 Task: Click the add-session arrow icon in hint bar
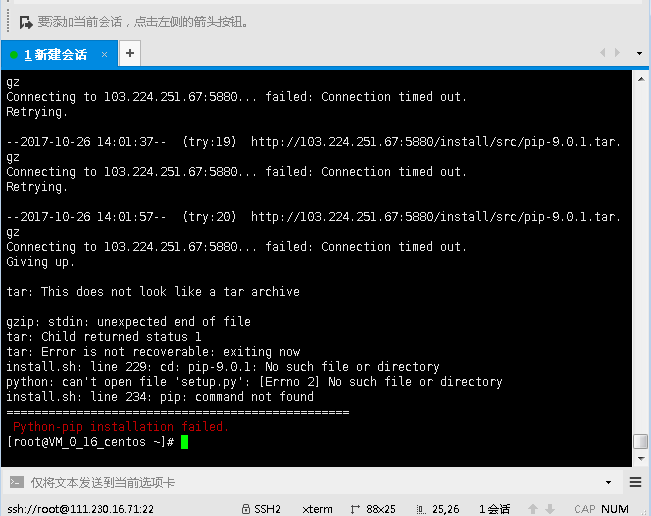pos(26,22)
